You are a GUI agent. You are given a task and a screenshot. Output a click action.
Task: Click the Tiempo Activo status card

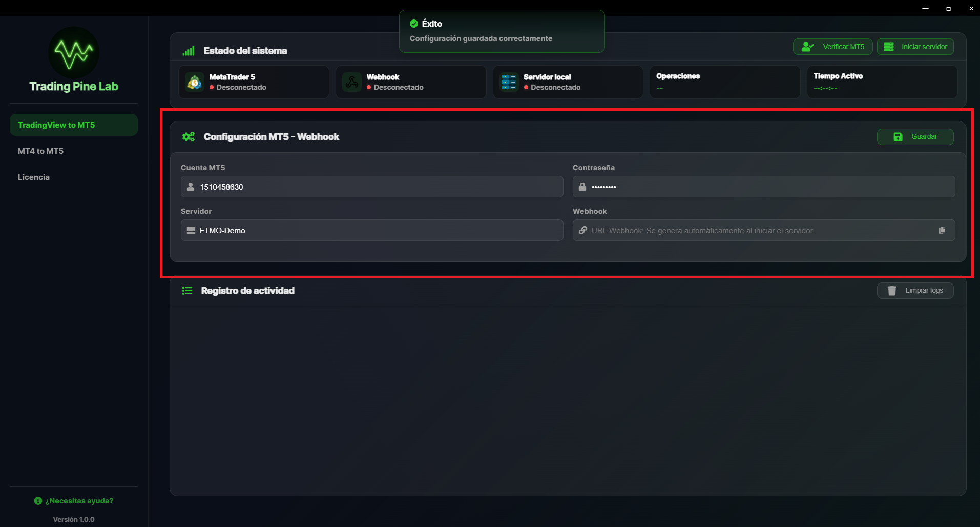pos(882,82)
